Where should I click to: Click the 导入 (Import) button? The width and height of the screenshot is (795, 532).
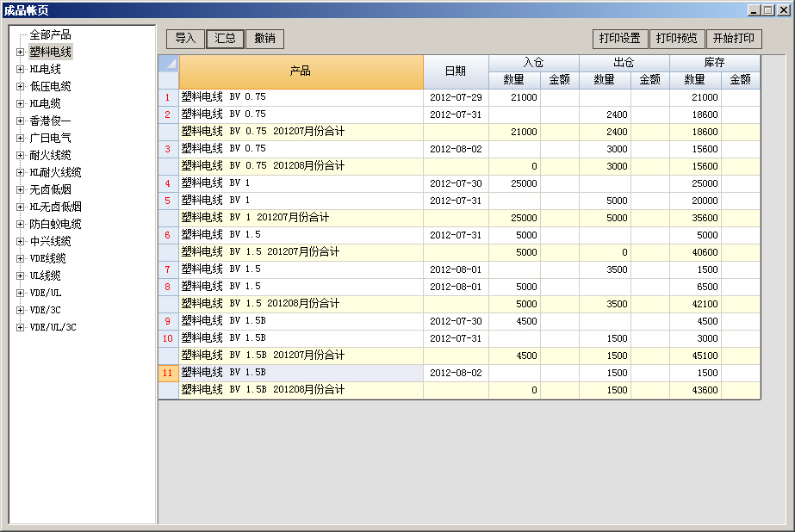(x=185, y=39)
